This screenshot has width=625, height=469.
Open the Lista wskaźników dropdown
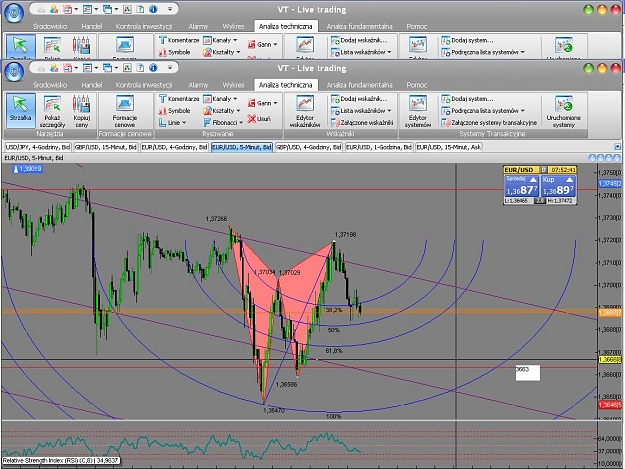pos(361,110)
